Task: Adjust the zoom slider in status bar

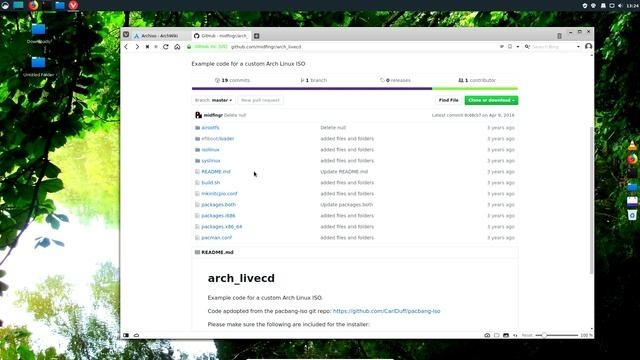Action: click(x=557, y=335)
